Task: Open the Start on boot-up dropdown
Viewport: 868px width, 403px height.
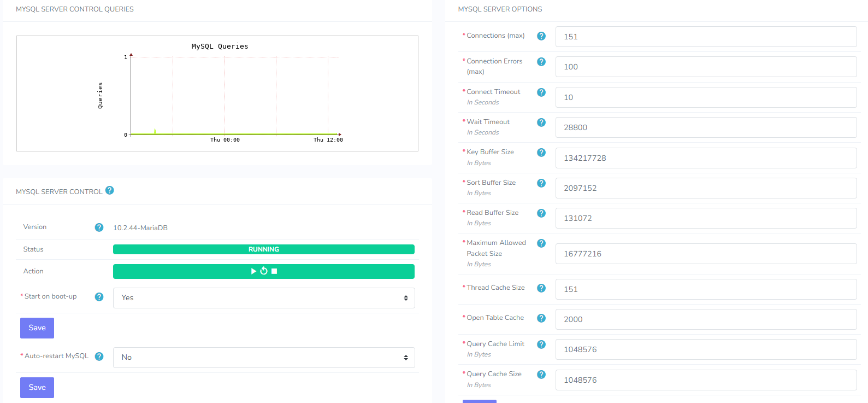Action: [x=264, y=298]
